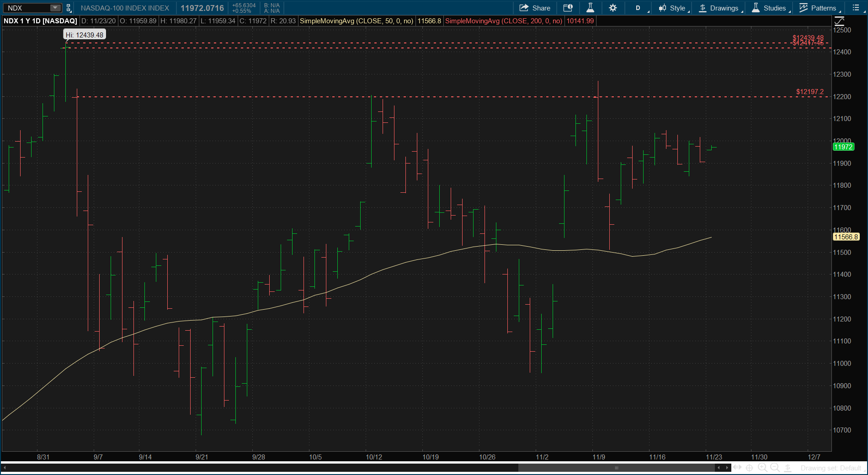Click the L: 11959.34 low value
Viewport: 868px width, 475px height.
218,21
